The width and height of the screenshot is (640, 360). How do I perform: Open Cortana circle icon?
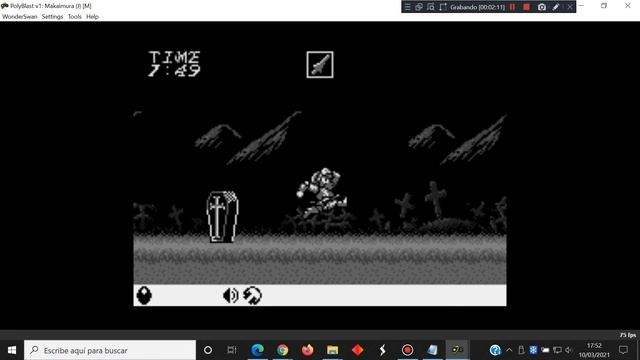pyautogui.click(x=208, y=350)
